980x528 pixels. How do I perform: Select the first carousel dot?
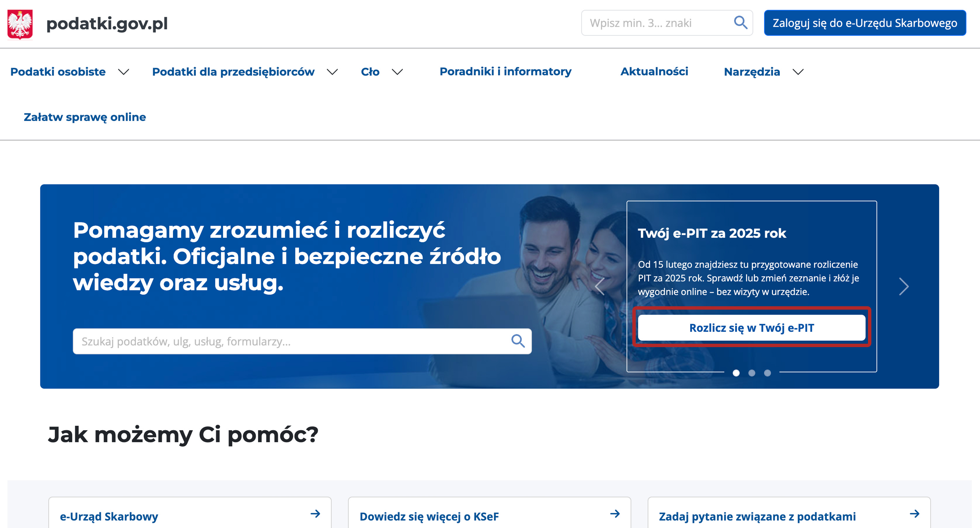pos(736,373)
